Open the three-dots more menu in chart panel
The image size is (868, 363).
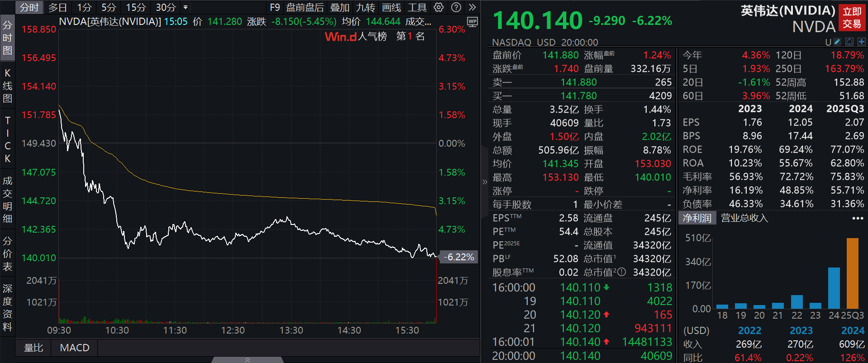[858, 218]
